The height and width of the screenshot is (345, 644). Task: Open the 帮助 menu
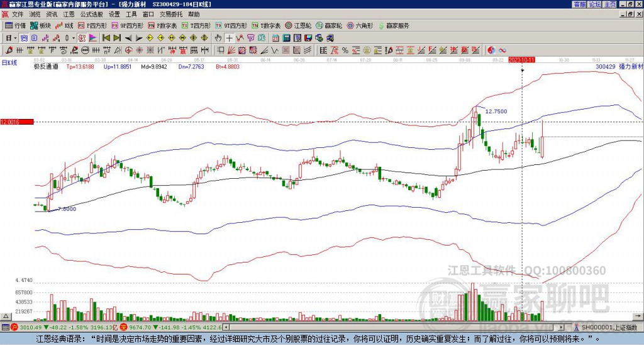tap(194, 14)
